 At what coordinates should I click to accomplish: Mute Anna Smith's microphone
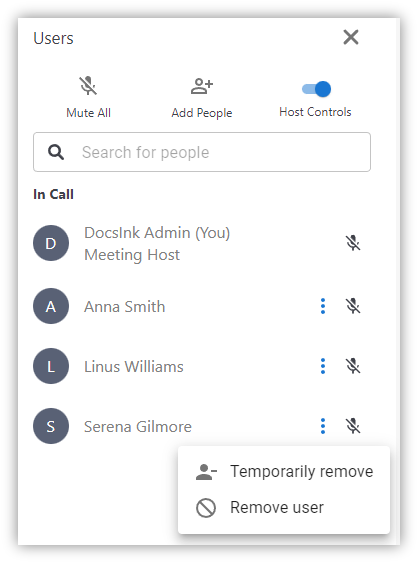(x=353, y=306)
